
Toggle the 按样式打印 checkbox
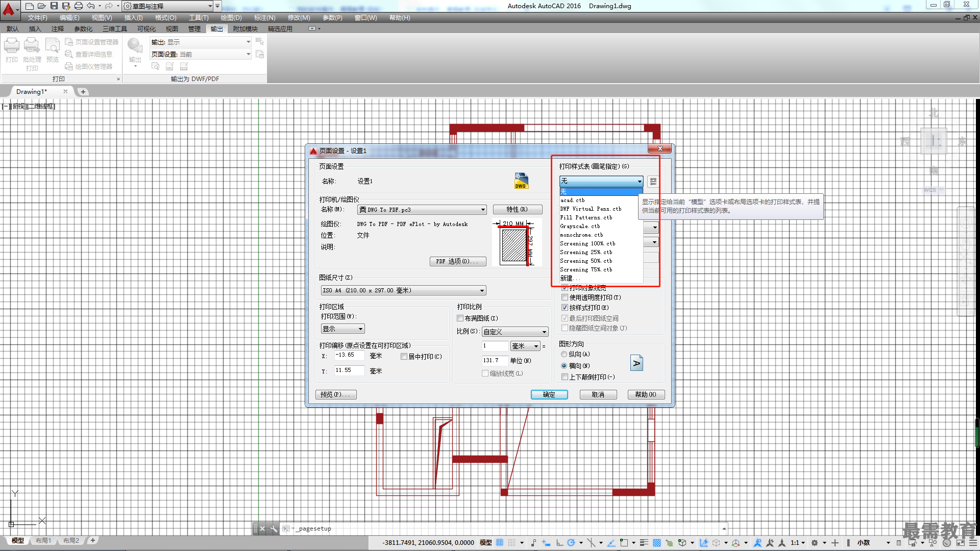[565, 308]
